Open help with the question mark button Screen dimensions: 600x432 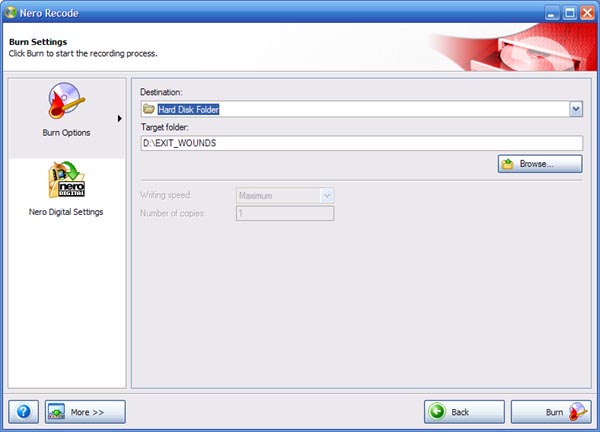coord(23,412)
